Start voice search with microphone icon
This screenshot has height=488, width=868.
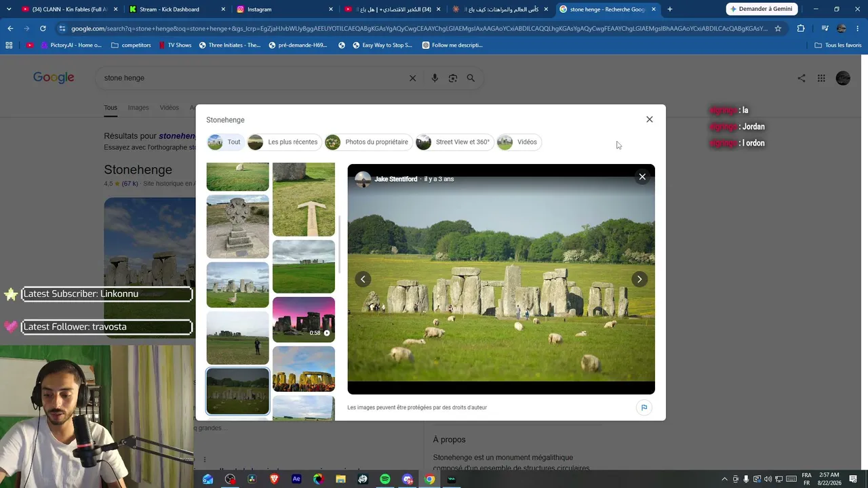click(x=435, y=78)
